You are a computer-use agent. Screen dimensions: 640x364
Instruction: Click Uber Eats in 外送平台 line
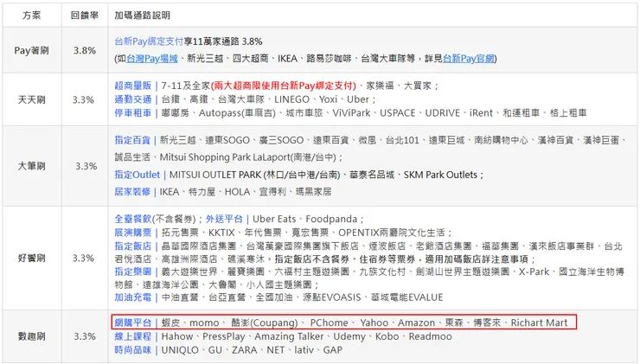point(274,219)
